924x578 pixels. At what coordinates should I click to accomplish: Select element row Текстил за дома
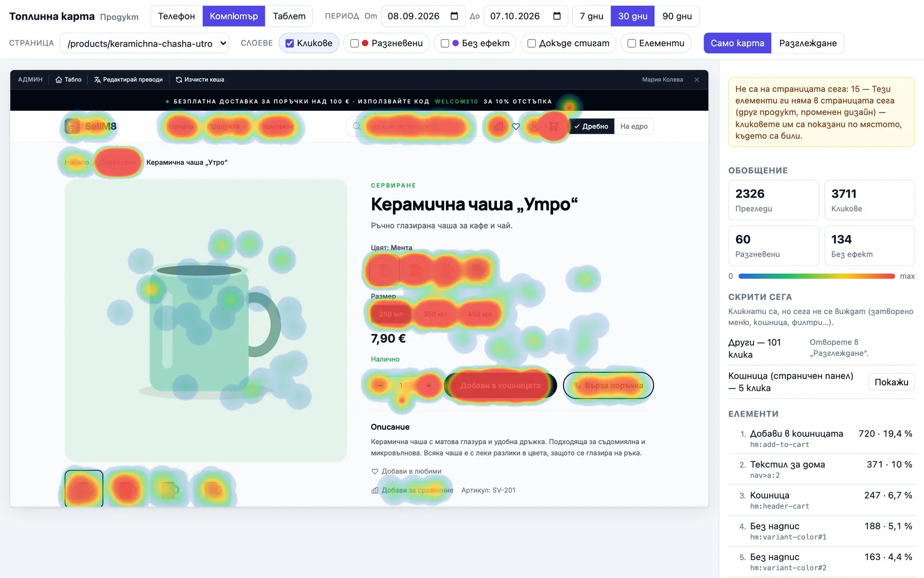tap(821, 469)
